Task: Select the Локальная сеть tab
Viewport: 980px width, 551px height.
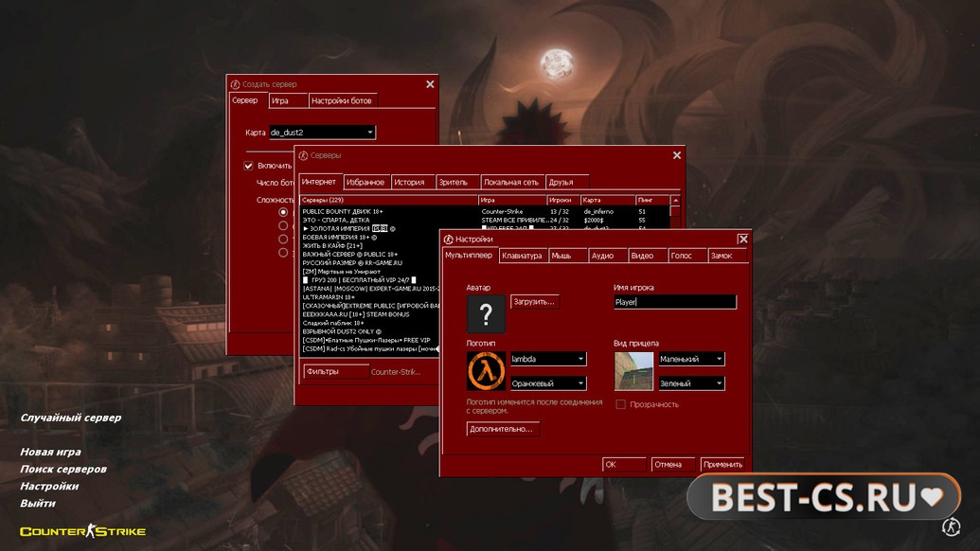Action: (x=512, y=182)
